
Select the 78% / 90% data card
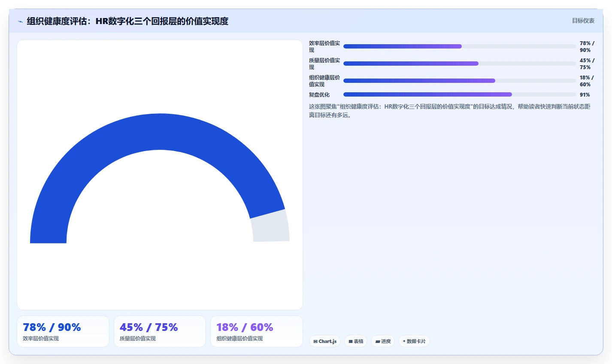pyautogui.click(x=63, y=331)
